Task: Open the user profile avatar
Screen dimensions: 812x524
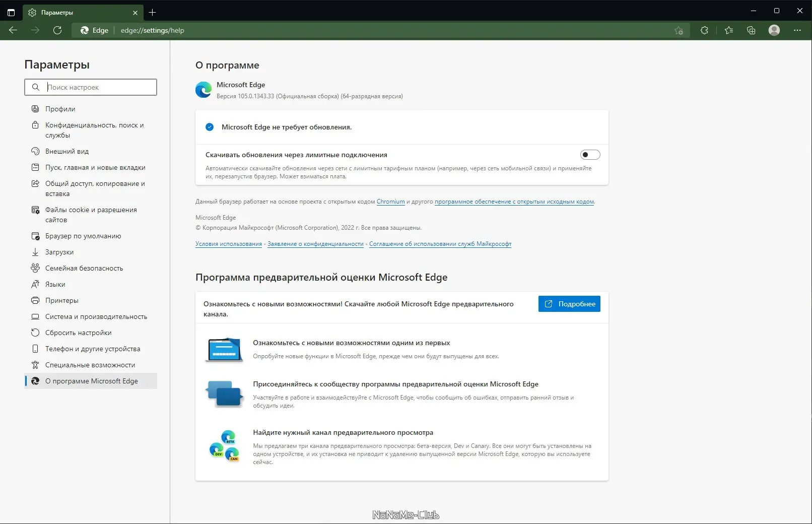Action: click(774, 30)
